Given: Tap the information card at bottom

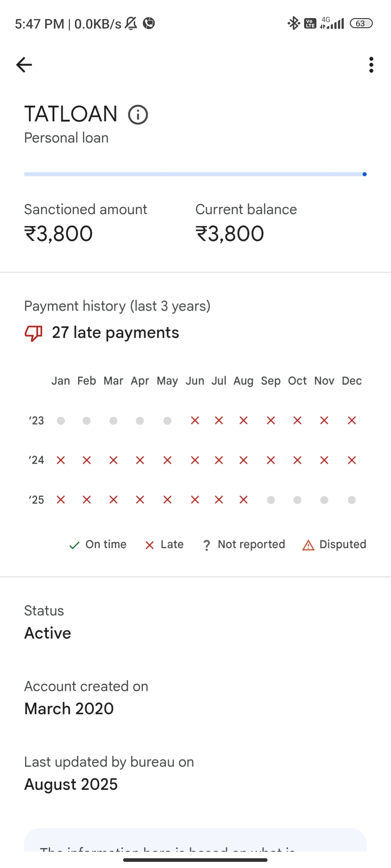Looking at the screenshot, I should pos(195,841).
